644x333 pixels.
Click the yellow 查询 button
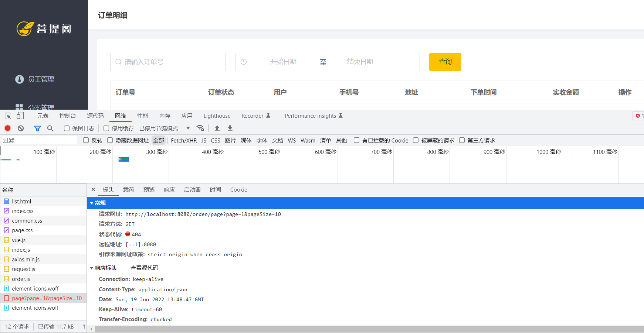pos(445,62)
